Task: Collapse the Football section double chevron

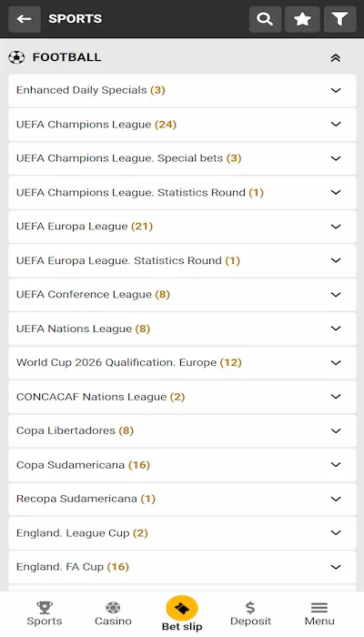Action: [335, 57]
